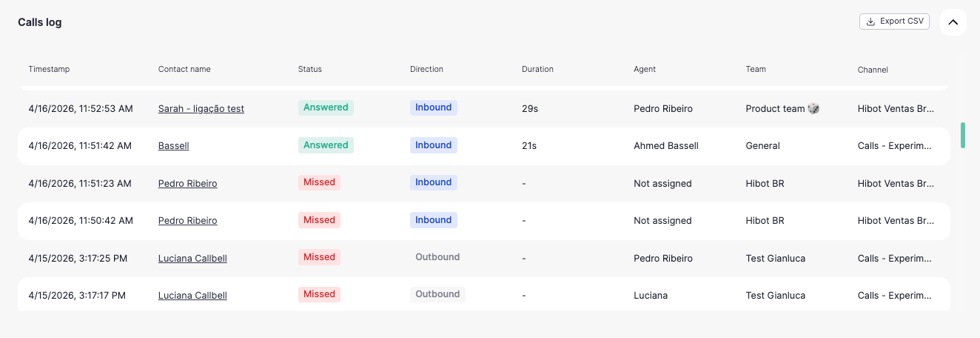The width and height of the screenshot is (980, 338).
Task: Open Luciana Callbell contact at 3:17:25 PM
Action: pyautogui.click(x=192, y=258)
